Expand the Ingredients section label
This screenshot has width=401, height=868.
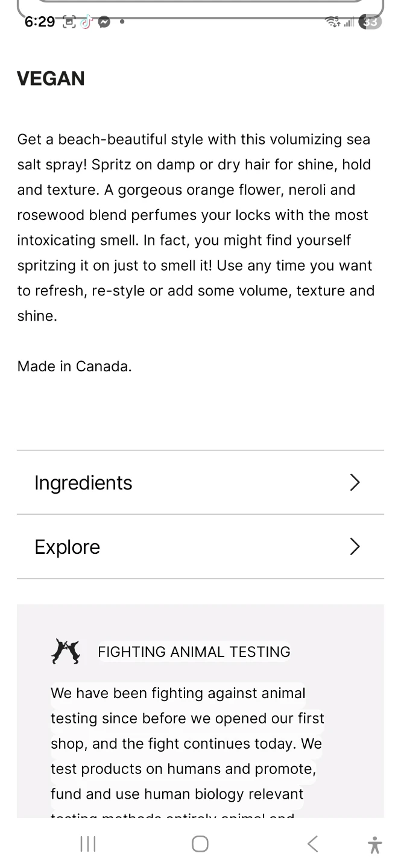tap(83, 483)
